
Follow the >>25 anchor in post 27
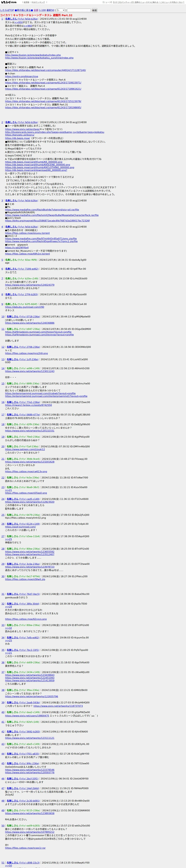[x=8, y=539]
